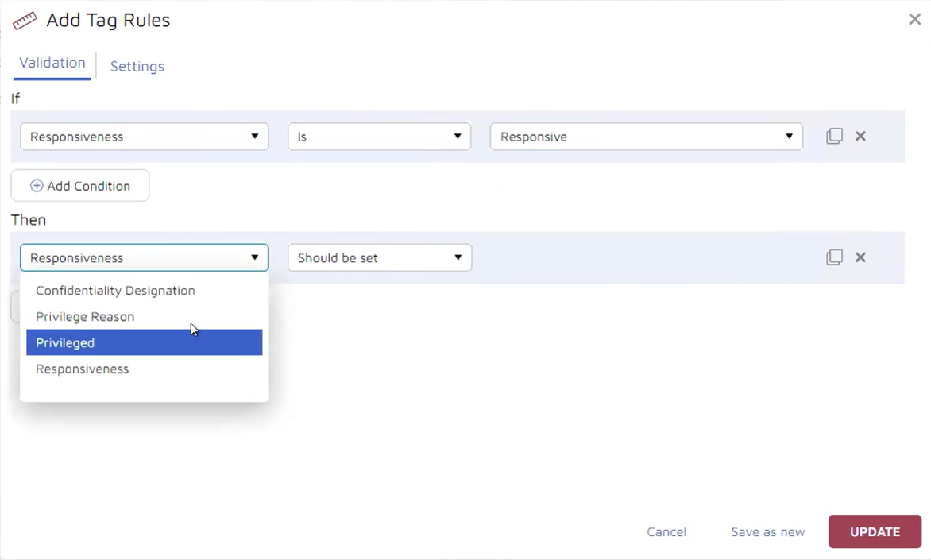Close the Add Tag Rules dialog
The image size is (931, 560).
pyautogui.click(x=914, y=20)
